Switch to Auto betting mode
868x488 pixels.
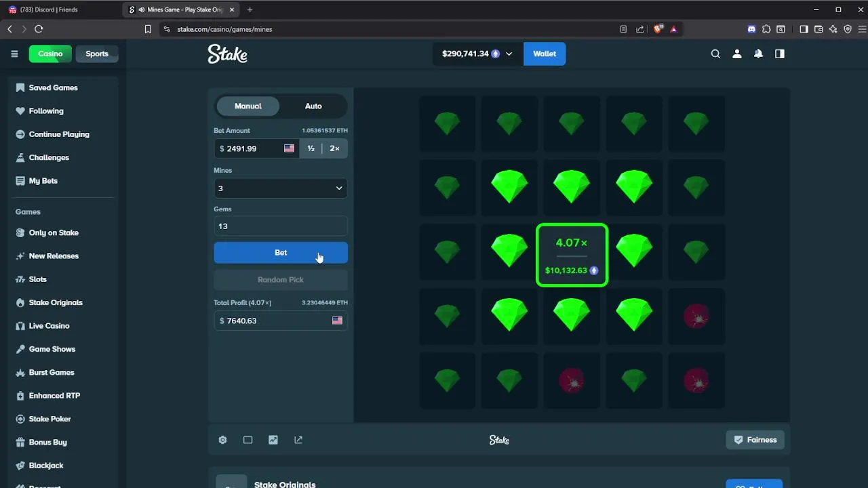point(313,106)
